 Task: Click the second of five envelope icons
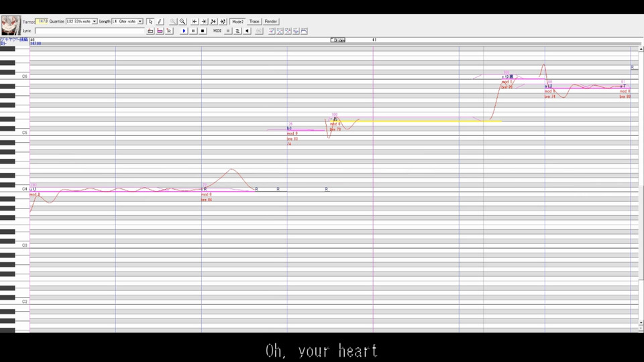pos(280,31)
